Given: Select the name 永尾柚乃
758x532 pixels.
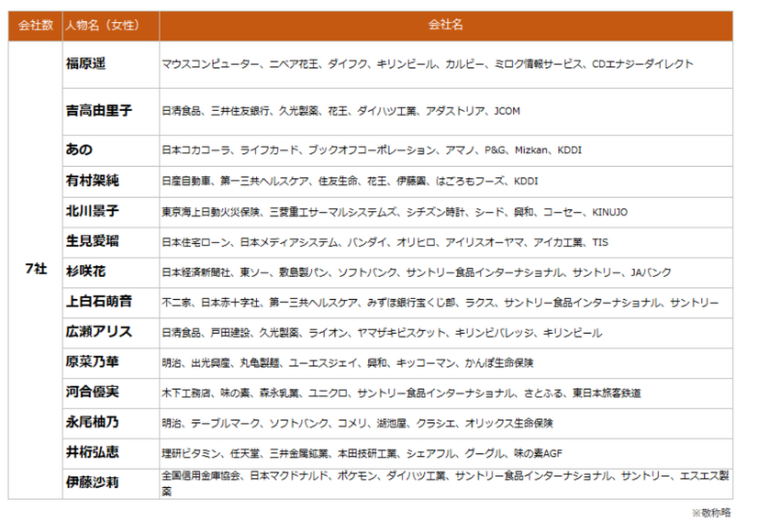Looking at the screenshot, I should [x=93, y=422].
